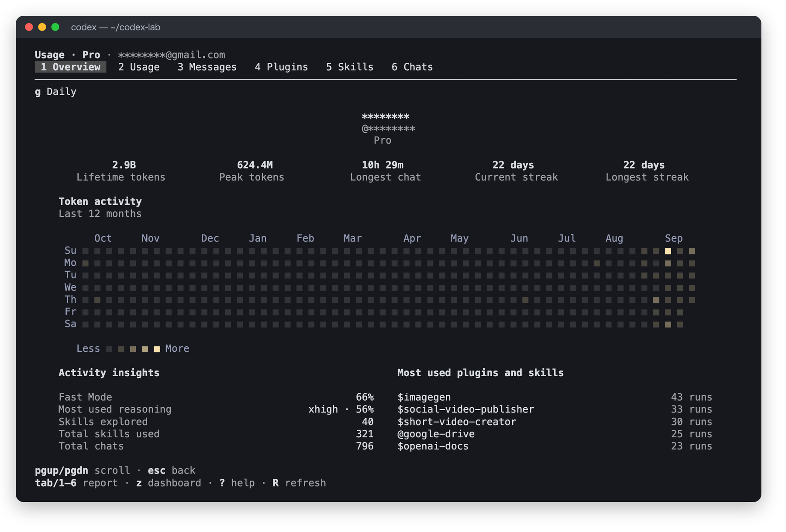Go to the 4 Plugins tab

pyautogui.click(x=281, y=67)
